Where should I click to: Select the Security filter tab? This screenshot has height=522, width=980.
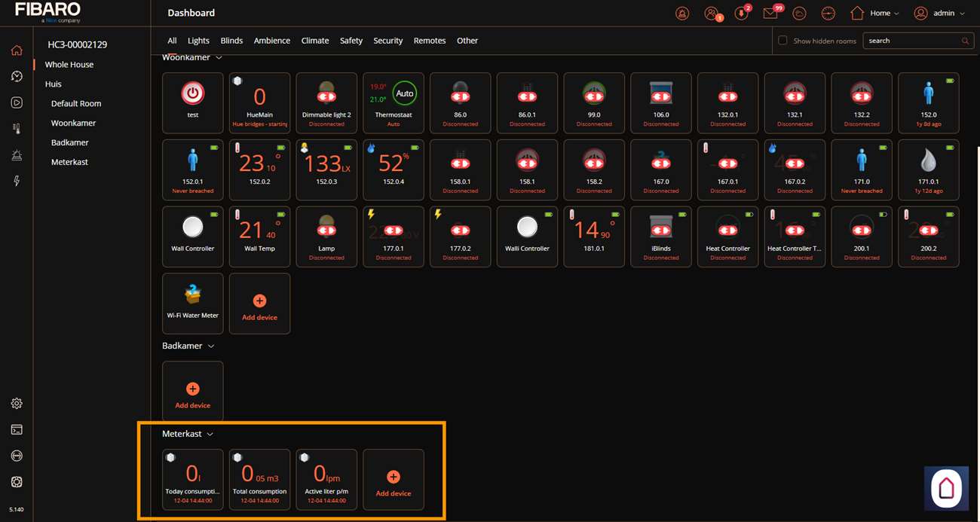coord(387,41)
